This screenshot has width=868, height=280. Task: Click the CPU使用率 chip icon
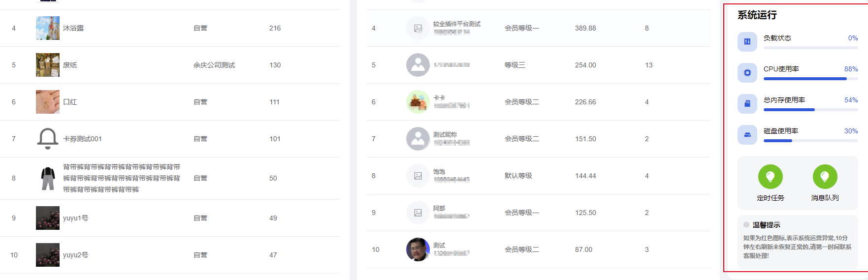[747, 73]
